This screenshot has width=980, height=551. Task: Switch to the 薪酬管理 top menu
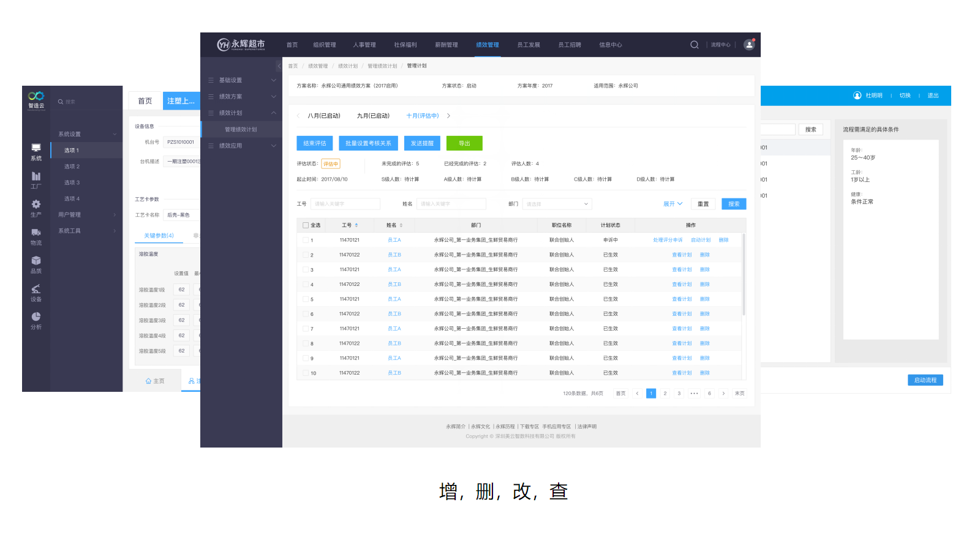point(447,45)
